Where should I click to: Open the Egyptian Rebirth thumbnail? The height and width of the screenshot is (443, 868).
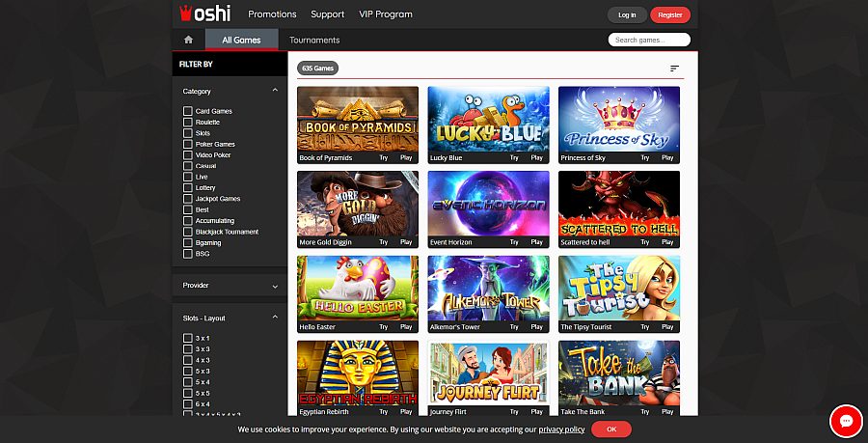tap(358, 373)
